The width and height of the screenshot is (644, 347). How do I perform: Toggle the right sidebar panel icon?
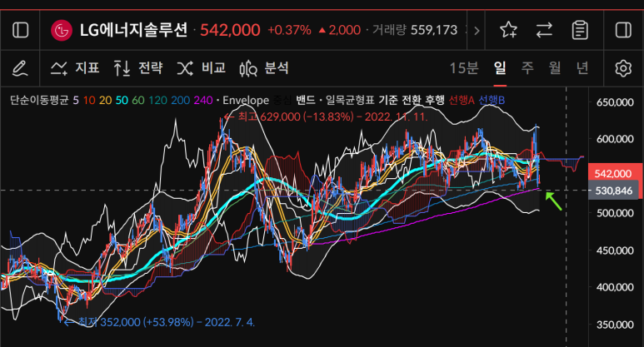pyautogui.click(x=623, y=30)
